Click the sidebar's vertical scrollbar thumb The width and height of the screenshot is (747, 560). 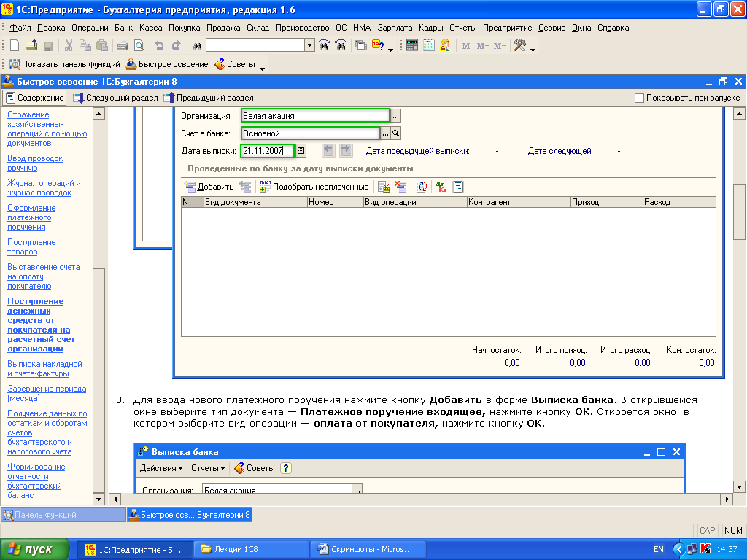point(98,380)
